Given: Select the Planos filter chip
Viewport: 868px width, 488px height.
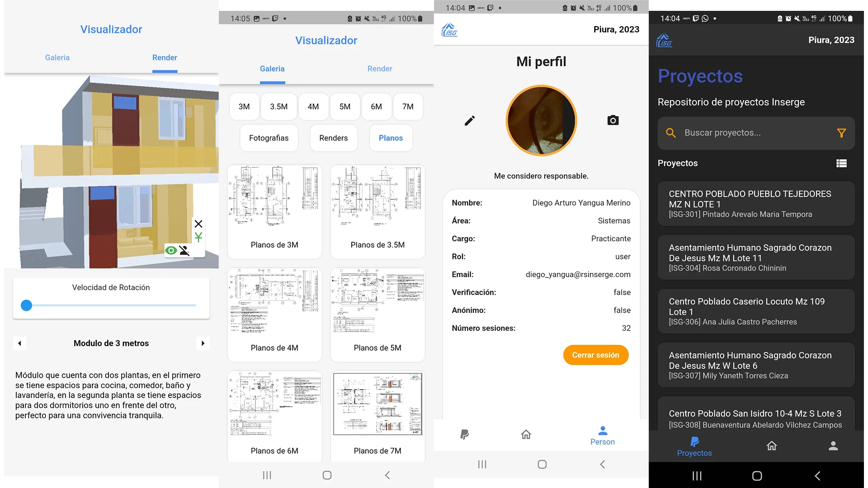Looking at the screenshot, I should (x=390, y=138).
